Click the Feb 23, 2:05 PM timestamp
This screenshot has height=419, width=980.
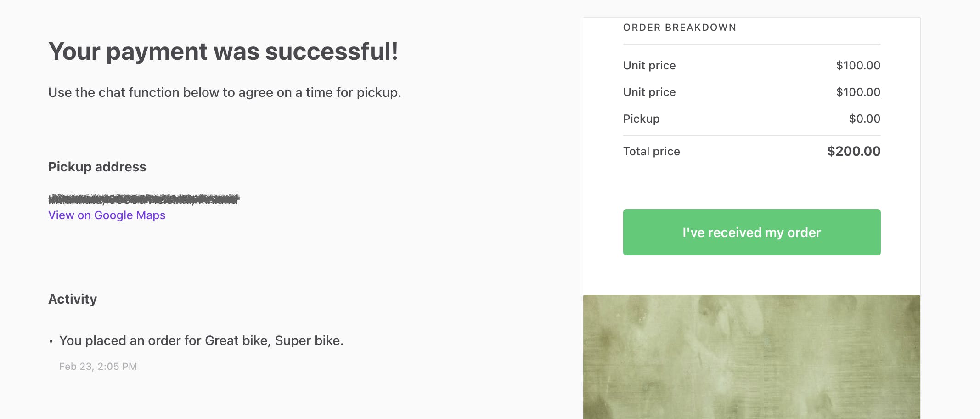[98, 366]
